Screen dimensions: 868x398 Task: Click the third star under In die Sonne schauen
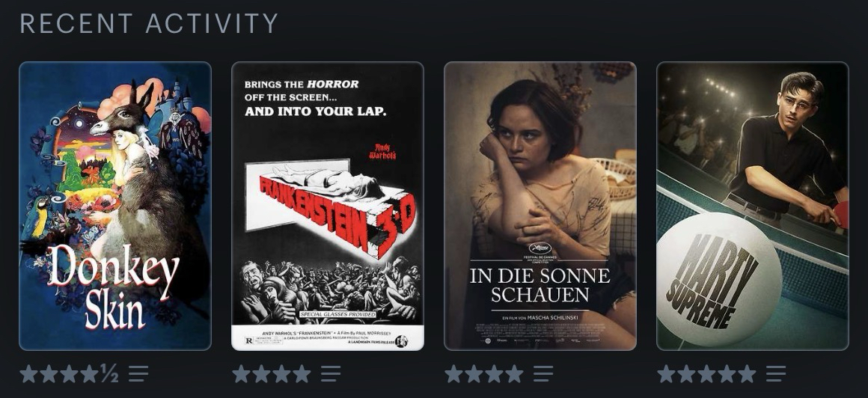[x=495, y=373]
